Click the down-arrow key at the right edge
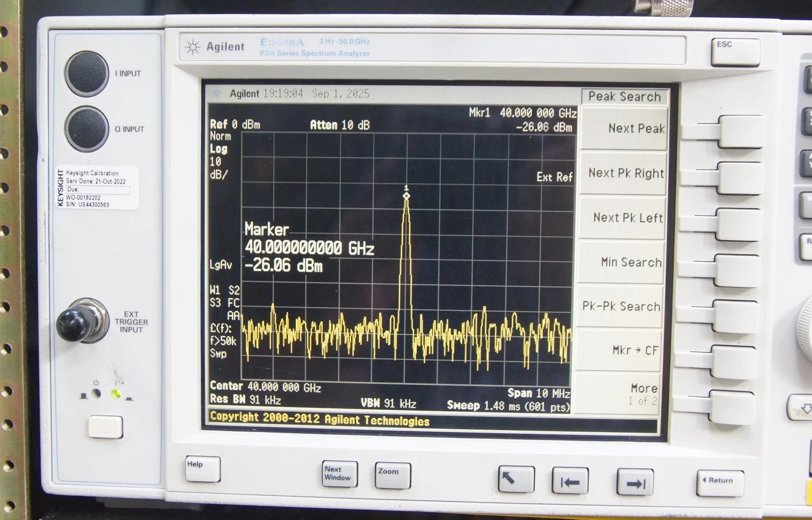 (x=802, y=408)
